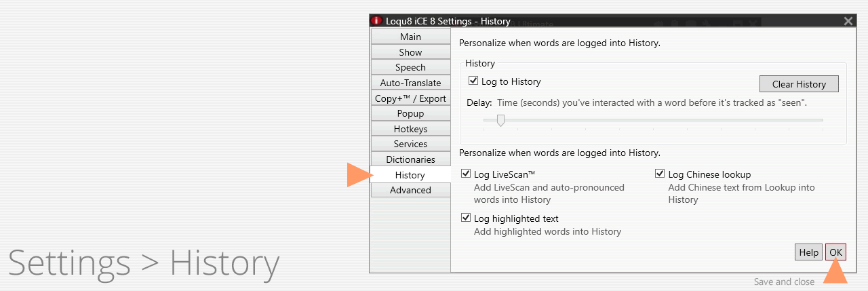Select the History tab

tap(410, 175)
